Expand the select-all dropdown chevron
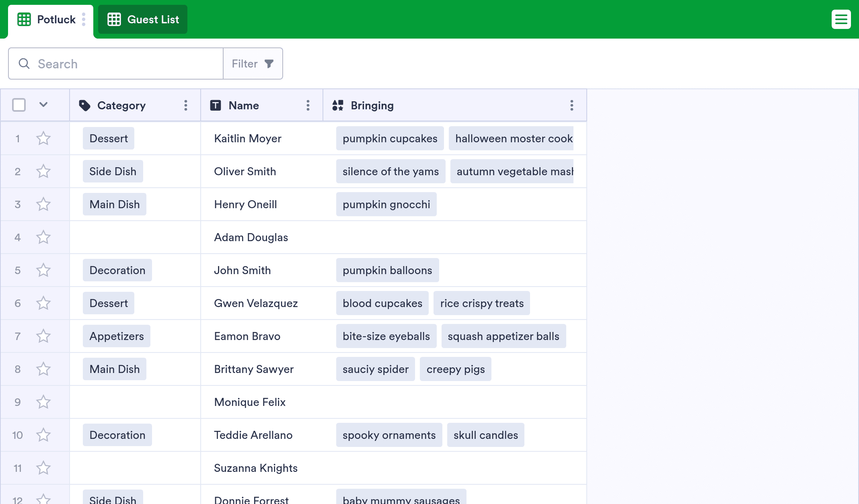Viewport: 859px width, 504px height. pyautogui.click(x=43, y=105)
